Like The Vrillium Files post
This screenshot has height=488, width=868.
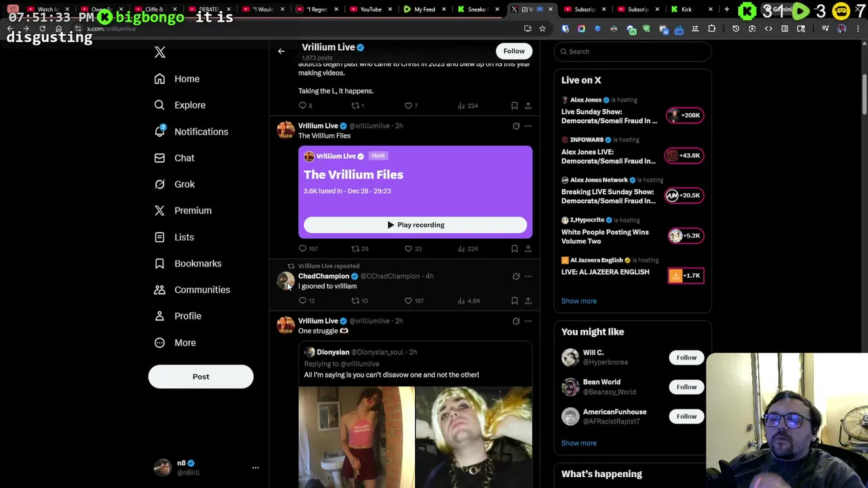tap(413, 249)
